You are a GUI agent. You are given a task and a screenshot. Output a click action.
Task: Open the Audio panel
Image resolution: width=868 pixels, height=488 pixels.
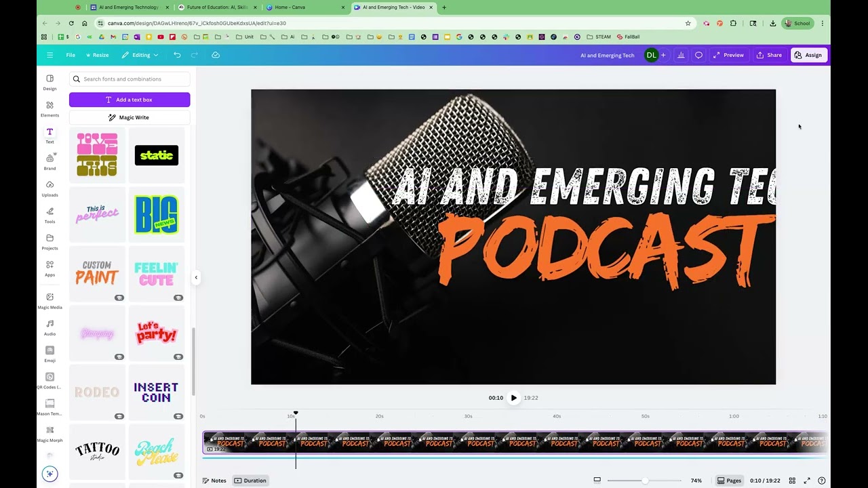point(50,327)
